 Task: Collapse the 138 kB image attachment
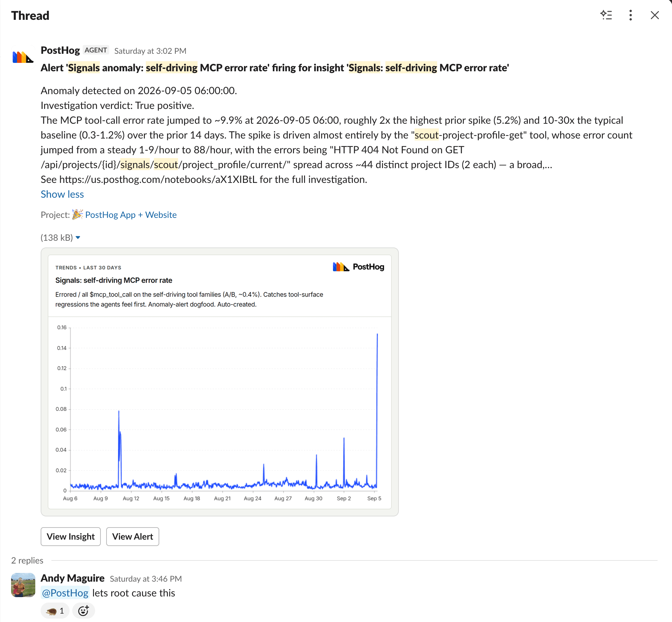[x=78, y=238]
